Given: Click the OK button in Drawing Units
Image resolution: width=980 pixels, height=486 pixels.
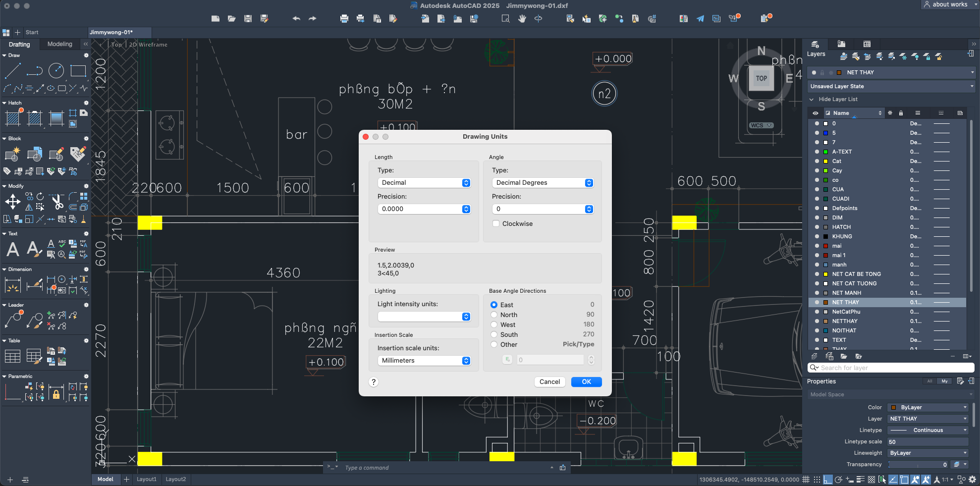Looking at the screenshot, I should point(586,382).
